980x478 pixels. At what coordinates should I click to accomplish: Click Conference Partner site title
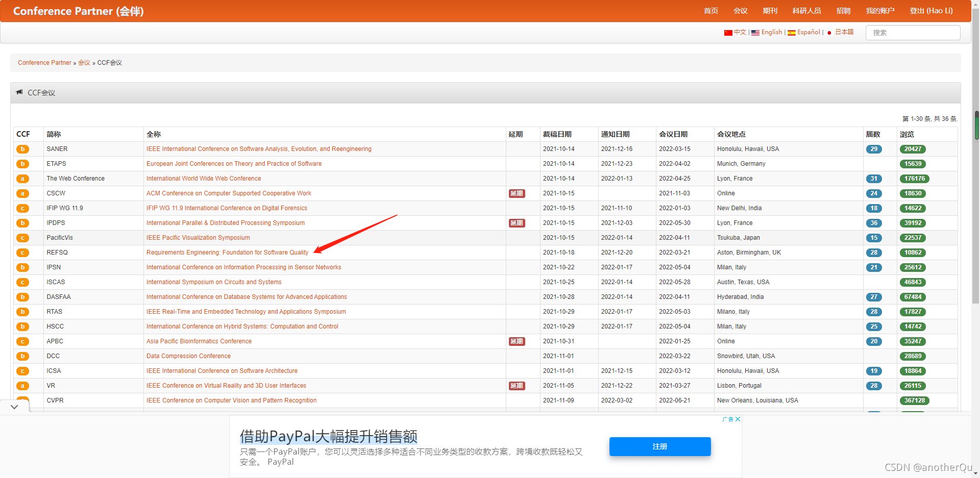click(x=78, y=11)
